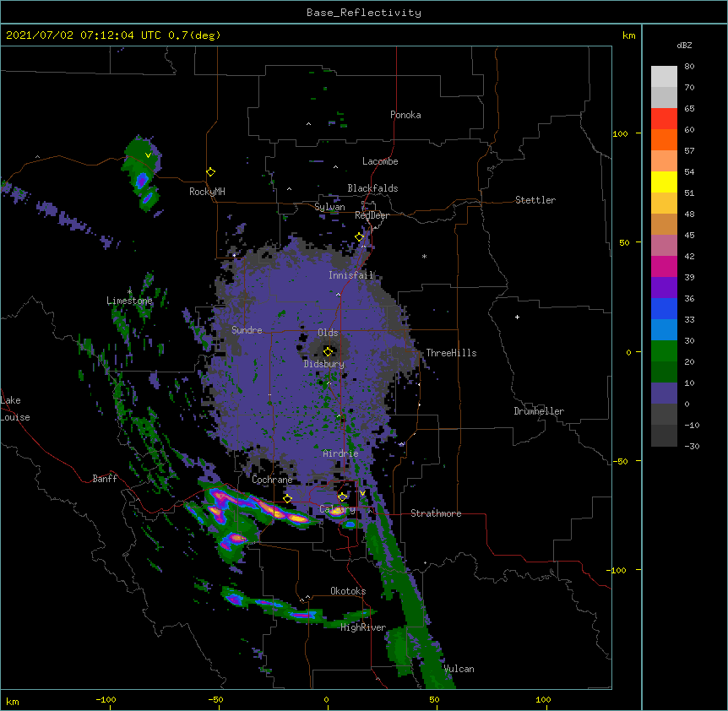Click the -100 tick on the bottom axis

pos(106,699)
